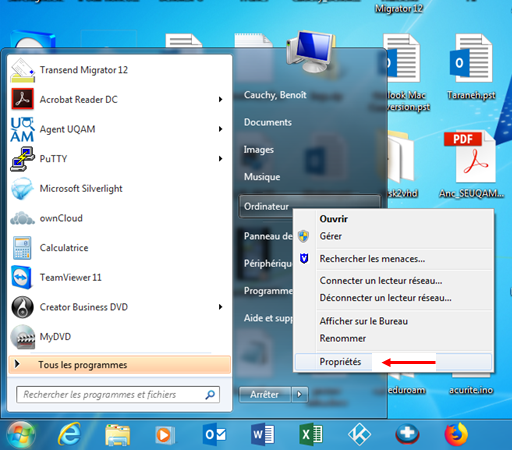This screenshot has width=512, height=450.
Task: Expand Tous les programmes
Action: pyautogui.click(x=119, y=365)
